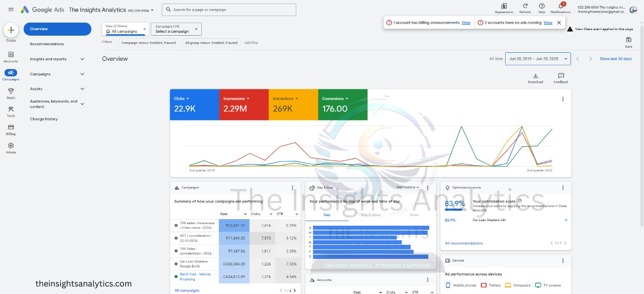Image resolution: width=644 pixels, height=294 pixels.
Task: Open the All recommendations link
Action: coord(464,243)
